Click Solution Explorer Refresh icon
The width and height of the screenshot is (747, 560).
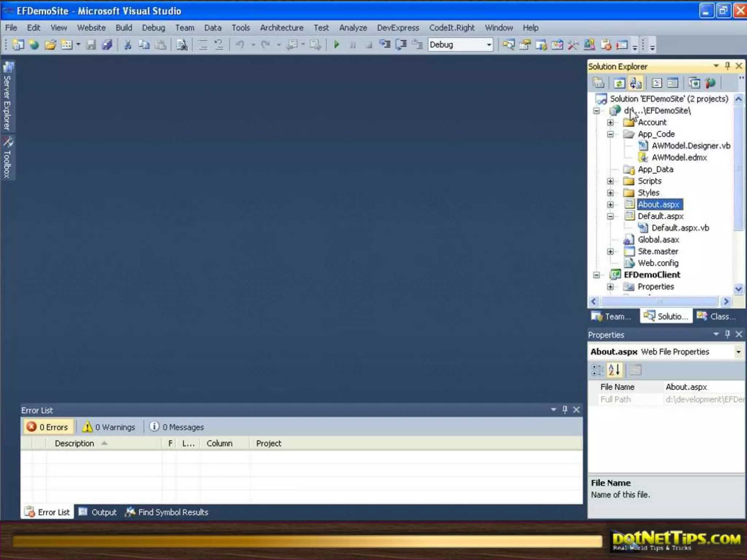(x=619, y=83)
